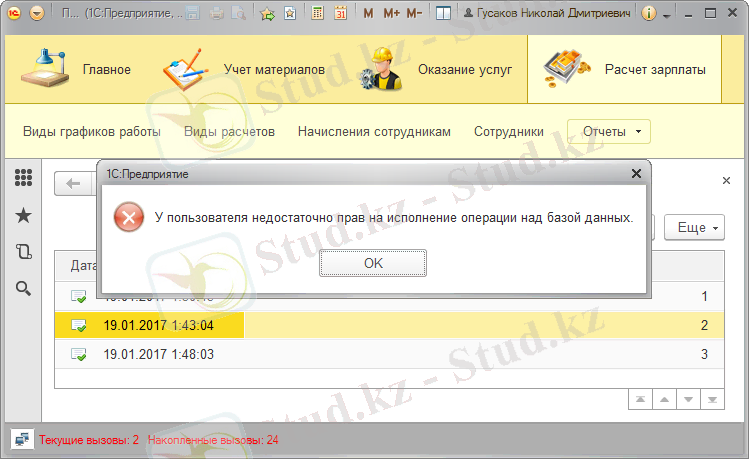Move up one row arrow button
Viewport: 749px width, 459px height.
[x=664, y=399]
